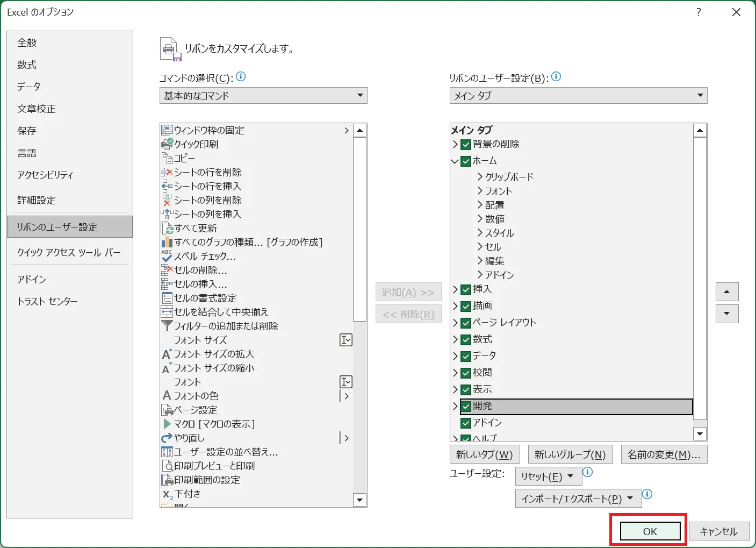Disable the 描画 tab checkbox
The height and width of the screenshot is (548, 756).
pos(466,306)
